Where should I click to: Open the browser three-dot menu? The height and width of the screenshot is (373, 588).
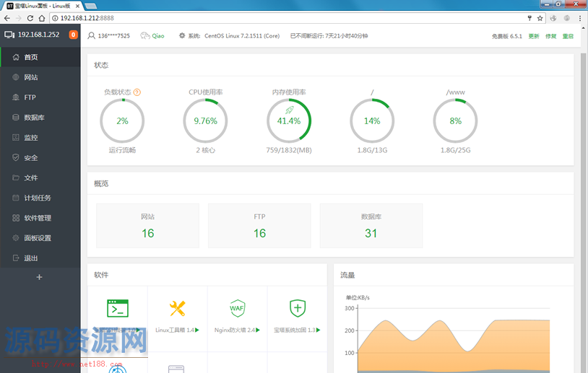pyautogui.click(x=580, y=18)
